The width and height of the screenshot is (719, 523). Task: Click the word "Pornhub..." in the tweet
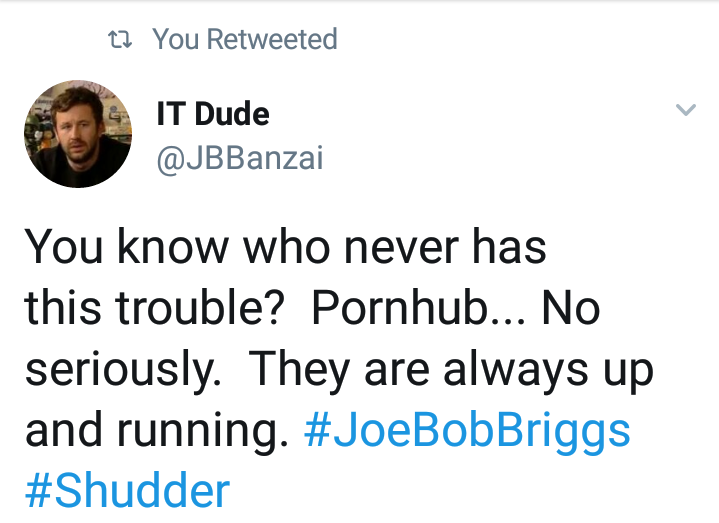point(420,310)
